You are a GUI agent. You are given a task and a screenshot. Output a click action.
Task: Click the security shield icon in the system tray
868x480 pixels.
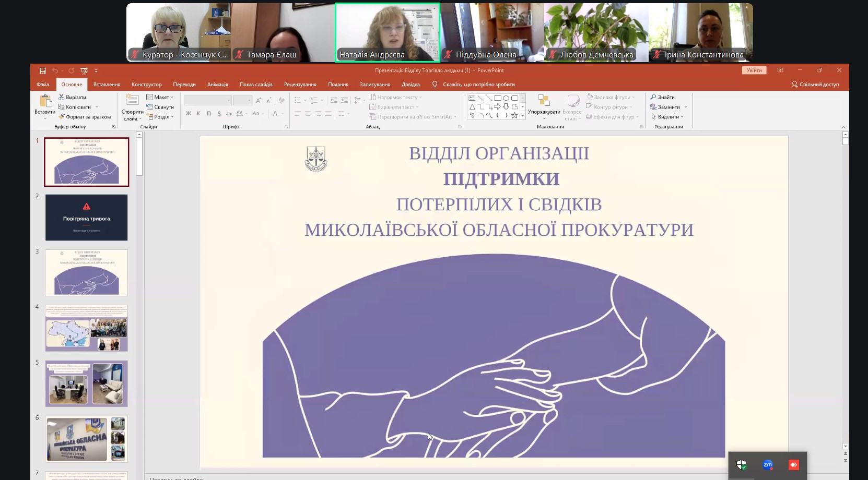tap(742, 464)
